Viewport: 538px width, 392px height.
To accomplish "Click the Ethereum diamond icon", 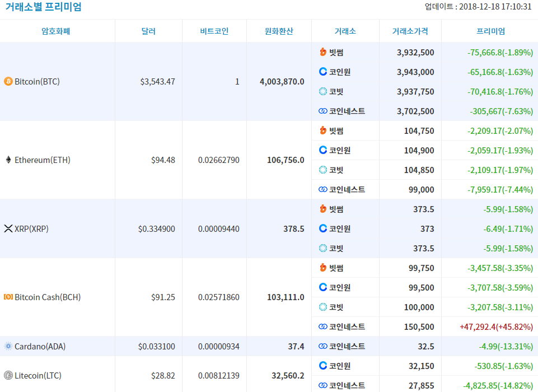I will pos(8,160).
